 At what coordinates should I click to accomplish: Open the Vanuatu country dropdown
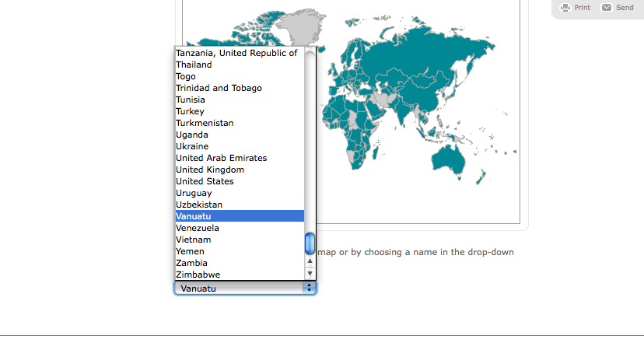pos(245,289)
